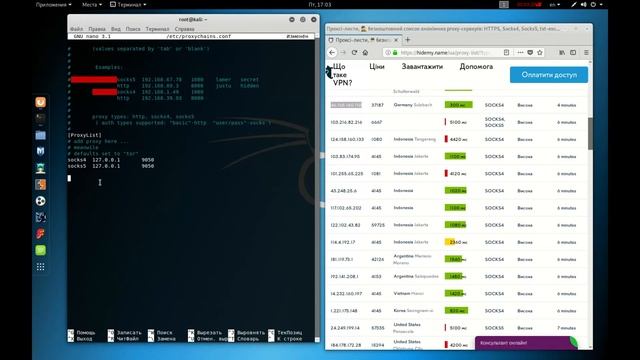Open Места menu in top panel
This screenshot has width=640, height=360.
(91, 4)
